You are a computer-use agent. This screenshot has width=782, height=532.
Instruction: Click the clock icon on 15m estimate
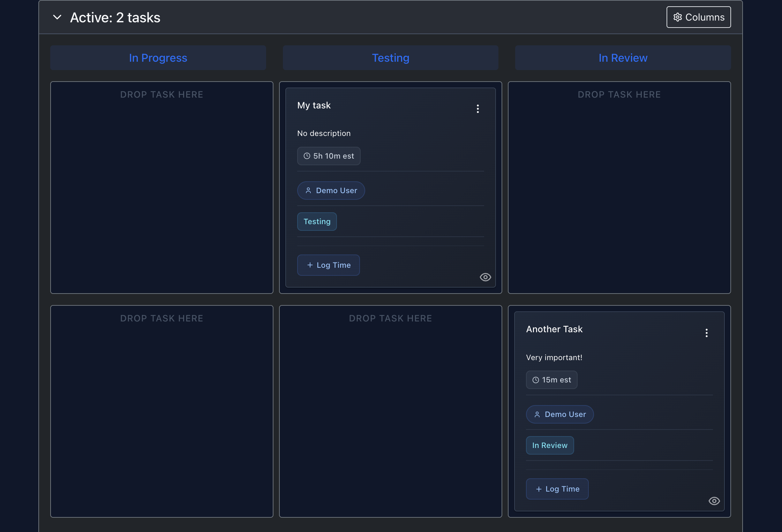coord(535,380)
